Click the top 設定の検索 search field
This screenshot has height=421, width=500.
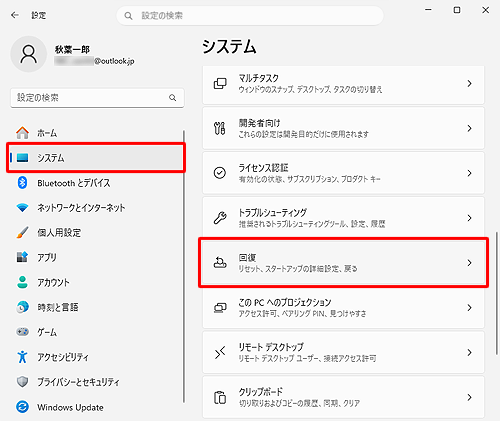(250, 16)
